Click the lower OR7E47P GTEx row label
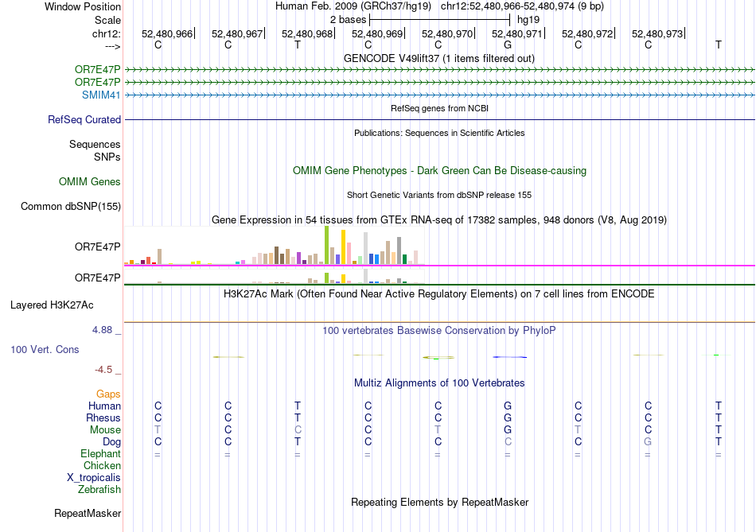Image resolution: width=756 pixels, height=532 pixels. coord(97,278)
